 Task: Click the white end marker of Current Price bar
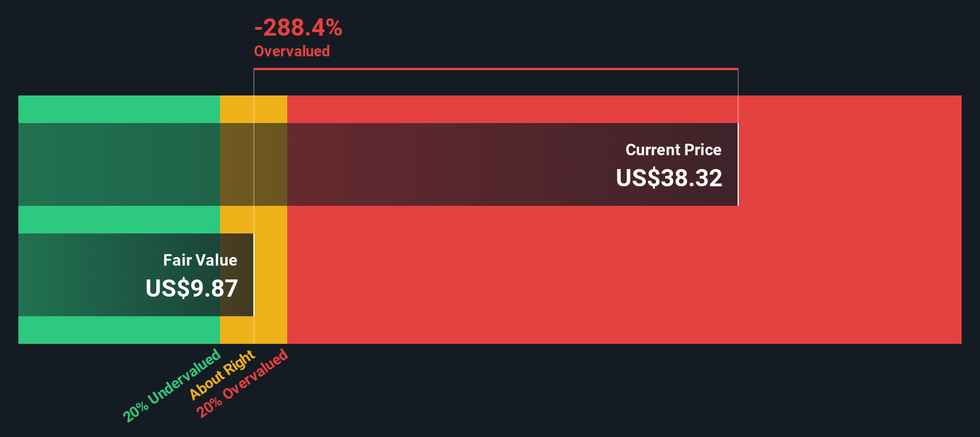point(738,164)
